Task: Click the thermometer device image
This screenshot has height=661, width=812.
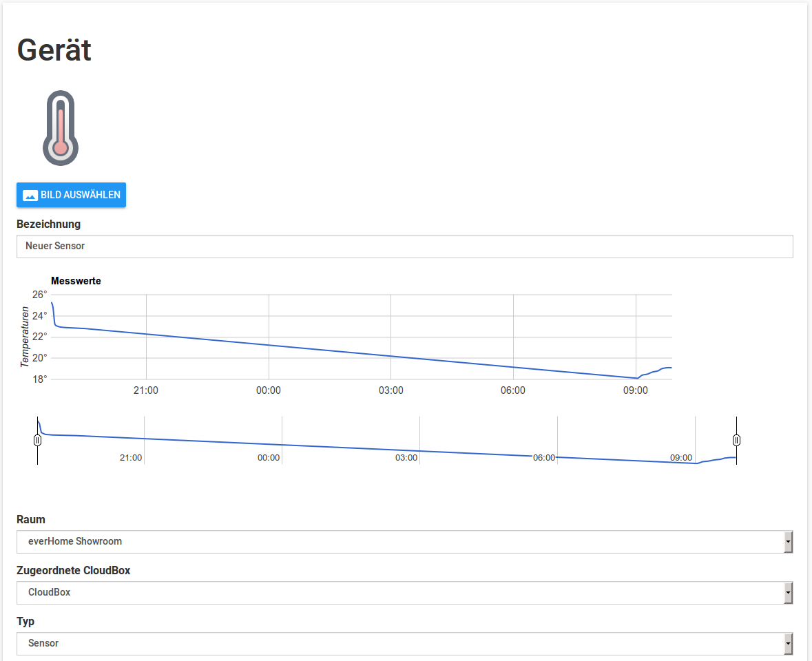Action: [61, 128]
